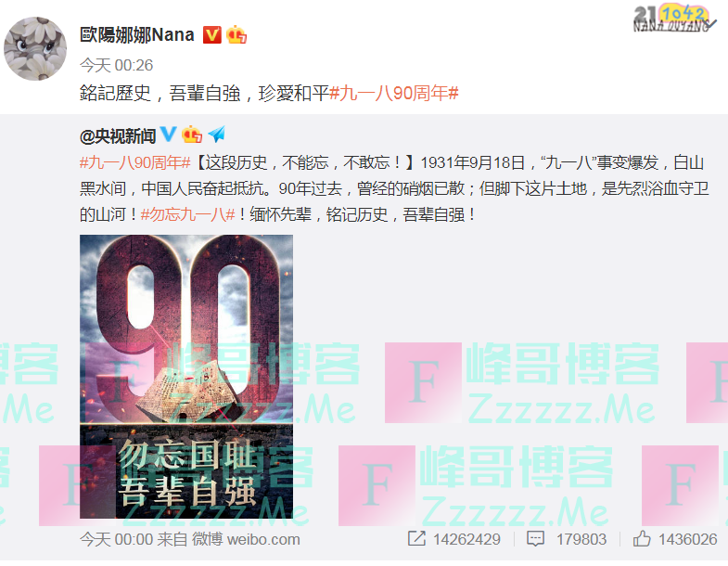Screen dimensions: 728x566
Task: Open original post time 今天 00:00
Action: coord(116,539)
